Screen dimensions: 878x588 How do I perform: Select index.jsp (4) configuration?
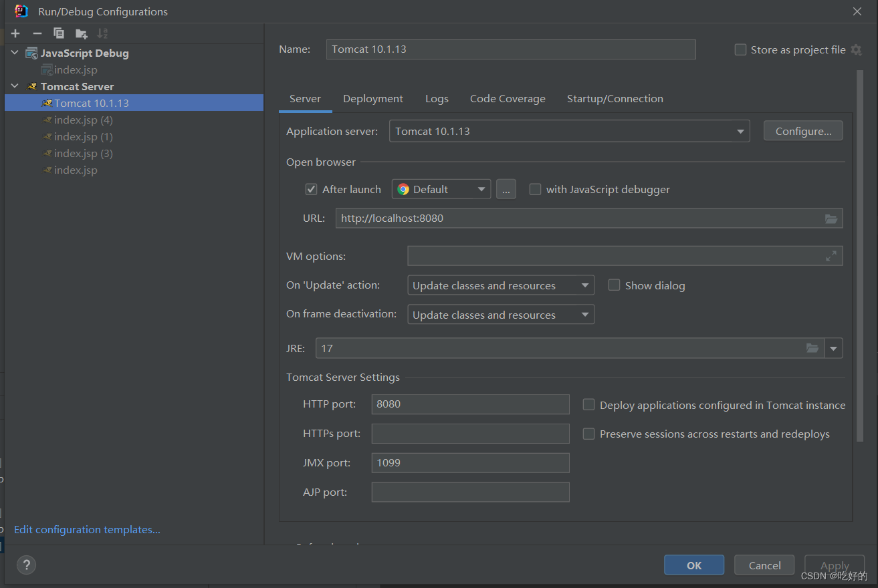pos(83,120)
